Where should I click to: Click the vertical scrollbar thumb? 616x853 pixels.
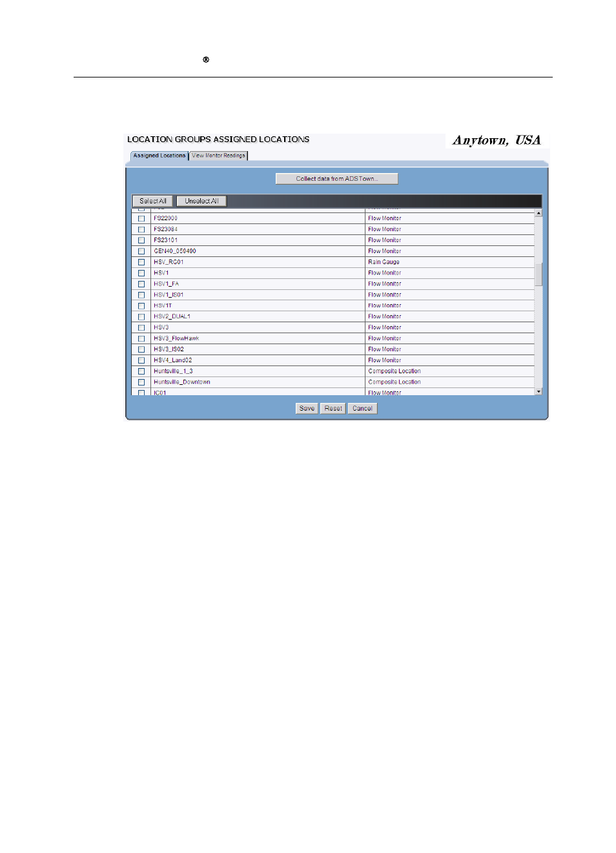[539, 274]
